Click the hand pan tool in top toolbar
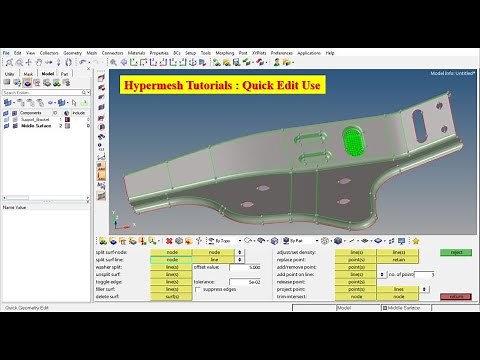 point(39,62)
